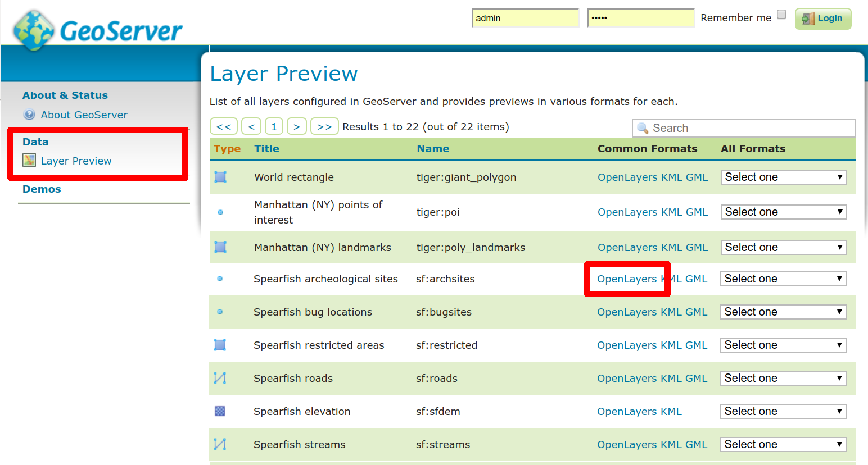Click polygon icon for Manhattan landmarks row
Screen dimensions: 868x465
click(220, 247)
